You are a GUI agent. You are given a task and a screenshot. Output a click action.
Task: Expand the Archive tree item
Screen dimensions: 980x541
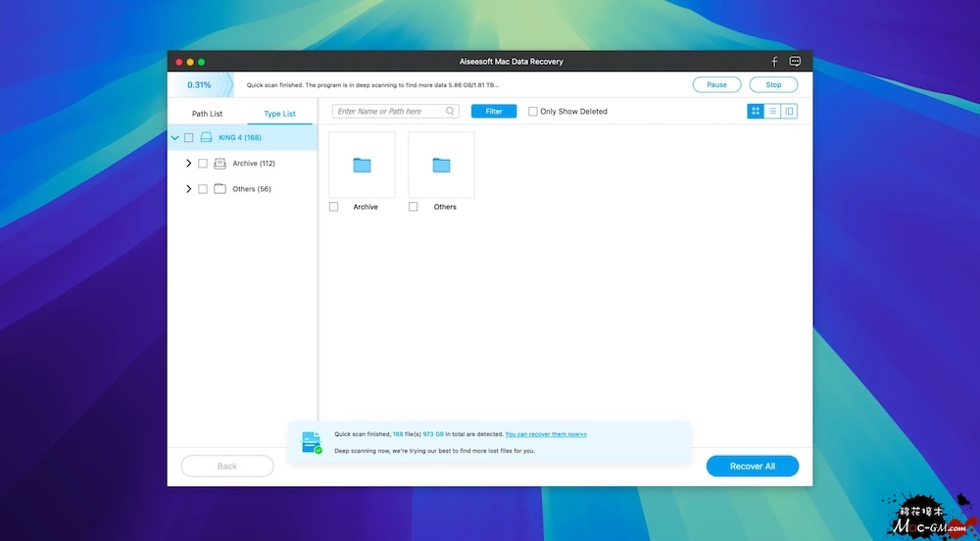pos(188,164)
